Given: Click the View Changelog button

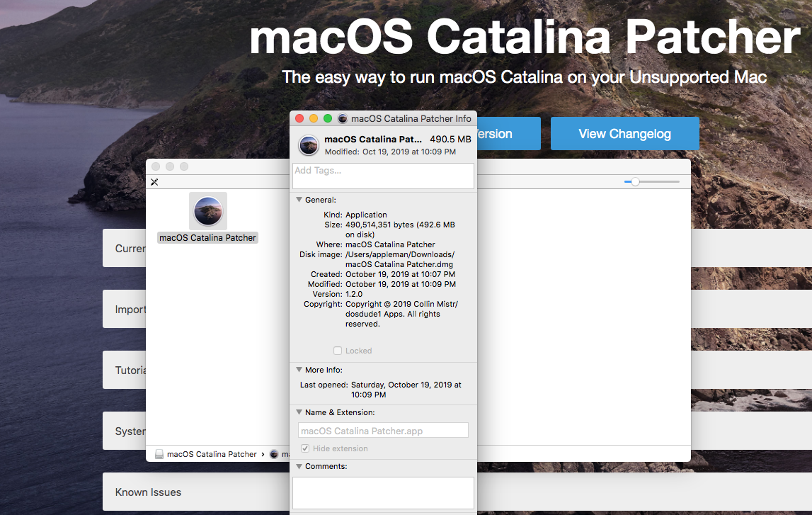Looking at the screenshot, I should click(x=624, y=134).
